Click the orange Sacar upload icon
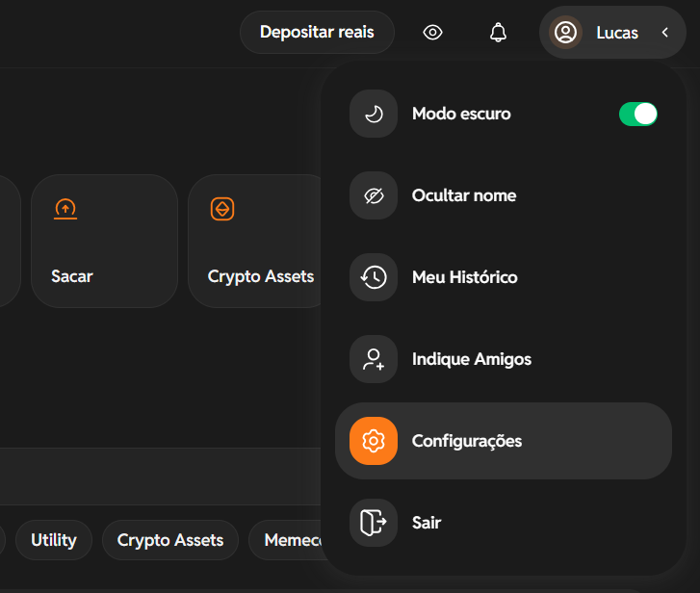The height and width of the screenshot is (593, 700). 65,209
